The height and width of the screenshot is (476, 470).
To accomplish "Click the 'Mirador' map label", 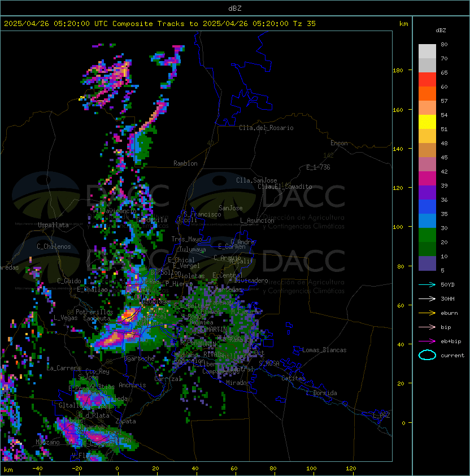I will tap(238, 383).
